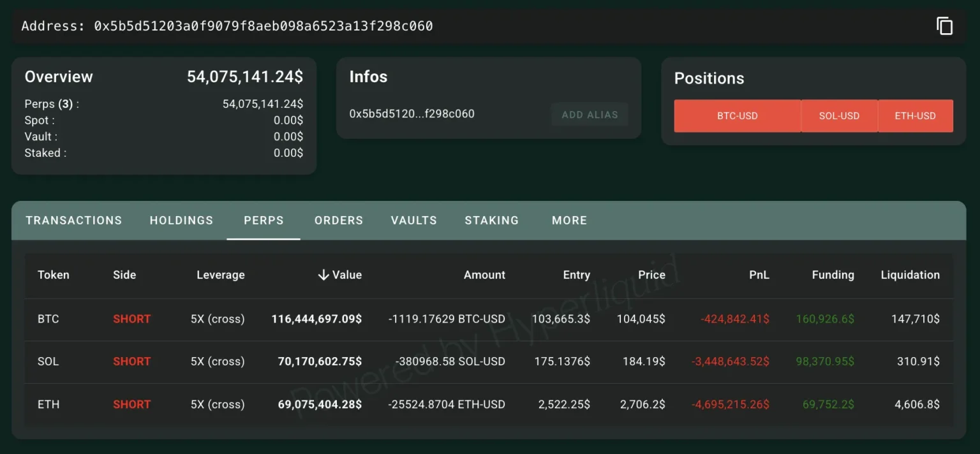Open the ETH-USD position
Viewport: 980px width, 454px height.
916,115
